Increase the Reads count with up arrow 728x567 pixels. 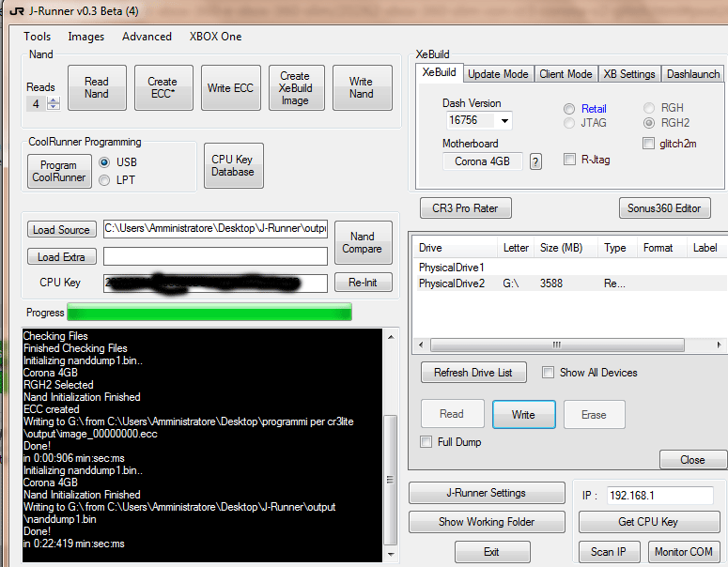click(54, 100)
